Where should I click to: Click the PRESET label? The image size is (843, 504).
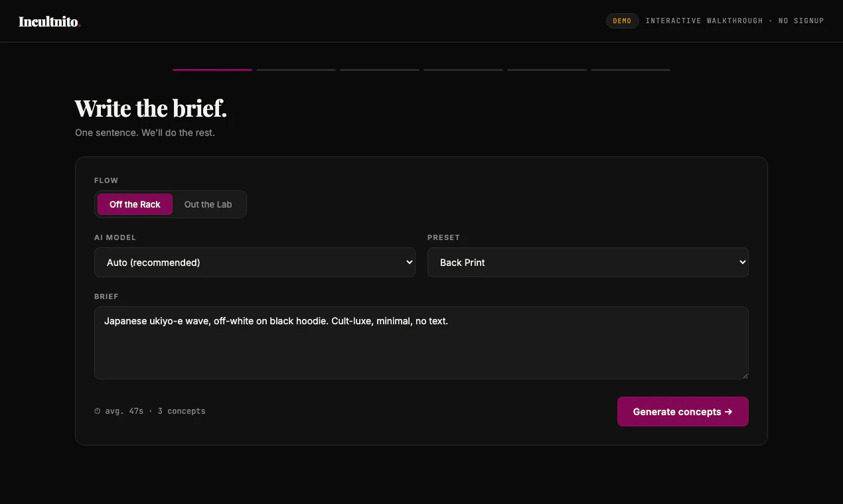[x=443, y=237]
